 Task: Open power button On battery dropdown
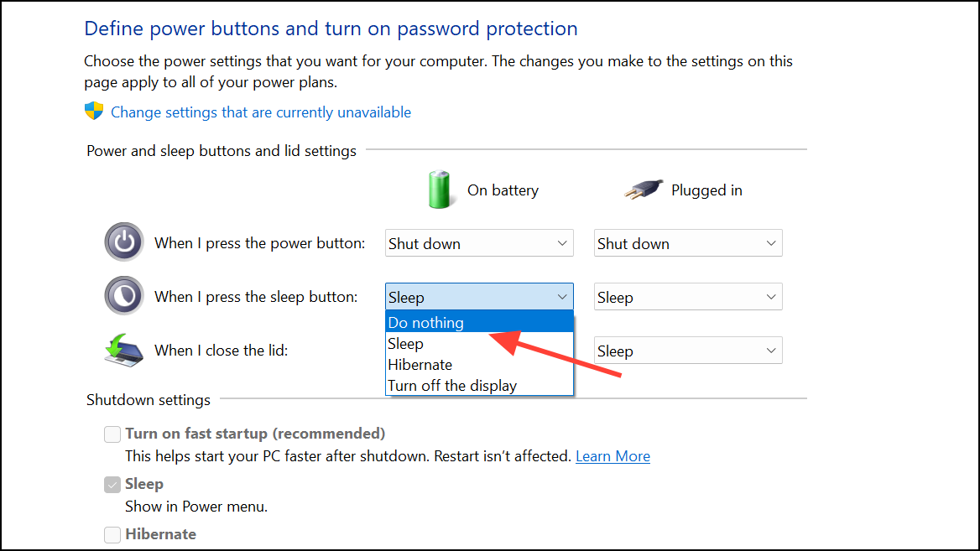pos(479,243)
